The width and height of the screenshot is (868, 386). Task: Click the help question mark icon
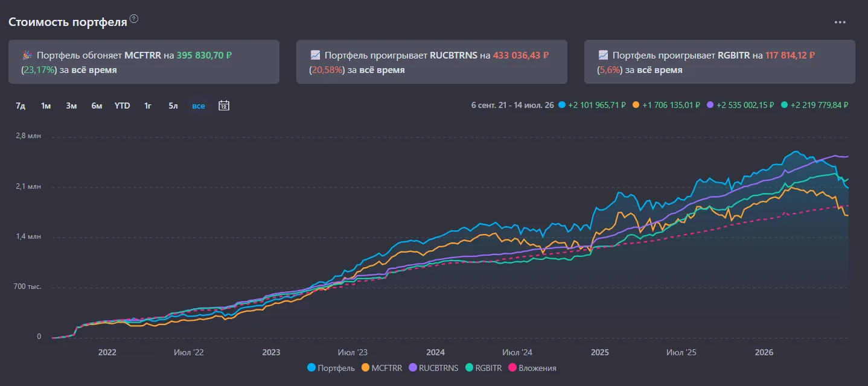click(134, 19)
